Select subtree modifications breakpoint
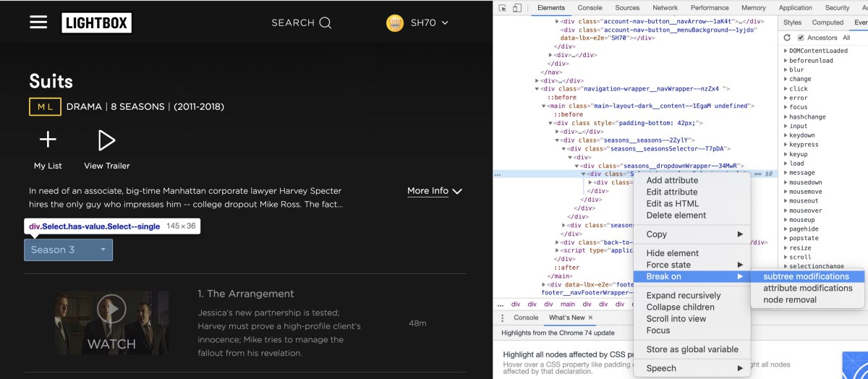This screenshot has width=868, height=379. pyautogui.click(x=807, y=276)
